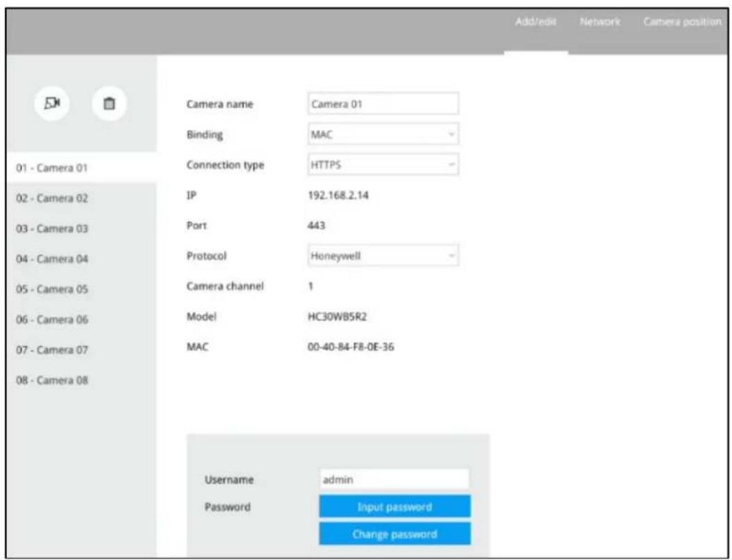
Task: Open the Connection type HTTPS dropdown
Action: [383, 165]
